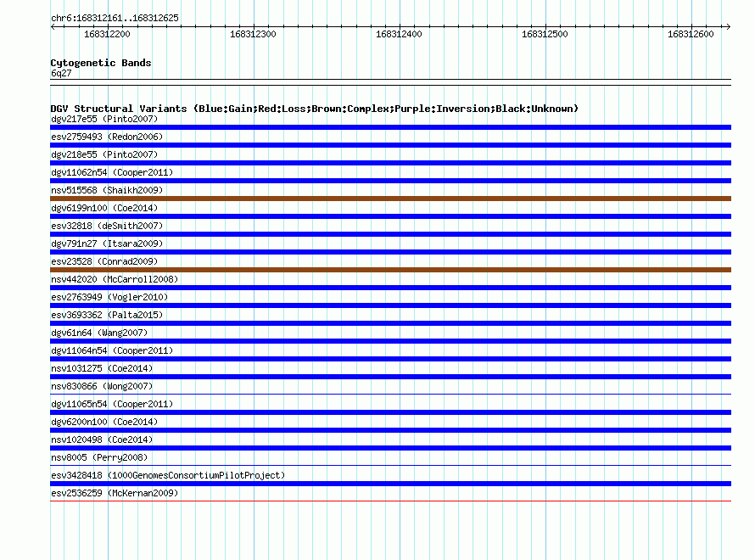This screenshot has height=560, width=755.
Task: Click the dgv11065n54 (Cooper2011) label
Action: click(112, 404)
